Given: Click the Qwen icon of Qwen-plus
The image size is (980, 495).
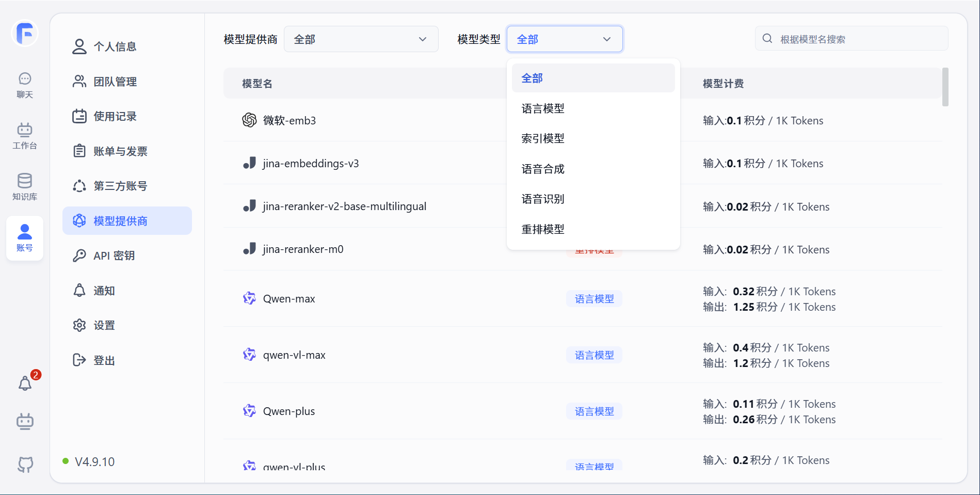Looking at the screenshot, I should 249,411.
